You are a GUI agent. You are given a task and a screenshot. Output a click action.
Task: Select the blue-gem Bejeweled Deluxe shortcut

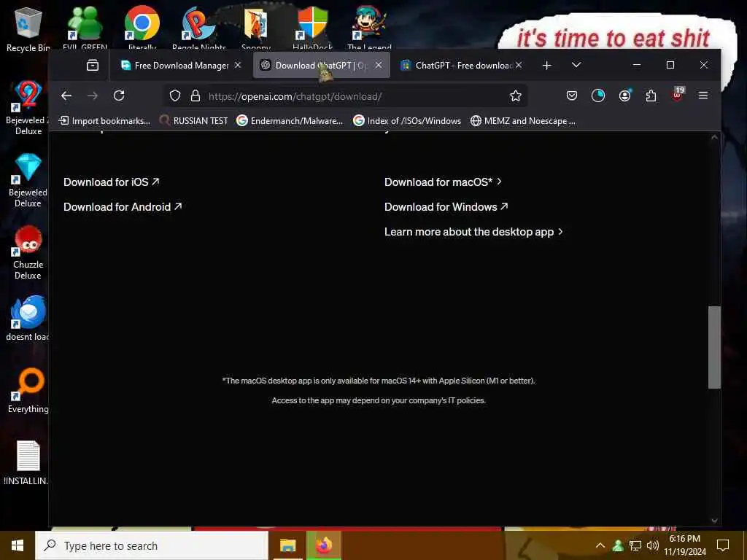coord(28,181)
